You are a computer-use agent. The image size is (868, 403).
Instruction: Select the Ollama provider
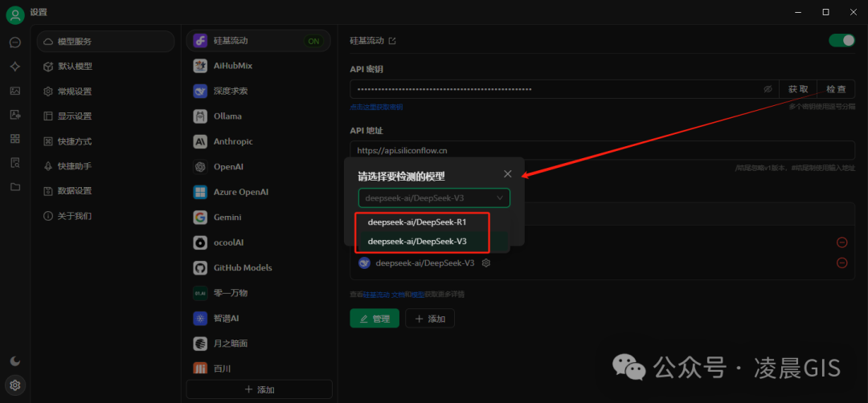pyautogui.click(x=259, y=116)
